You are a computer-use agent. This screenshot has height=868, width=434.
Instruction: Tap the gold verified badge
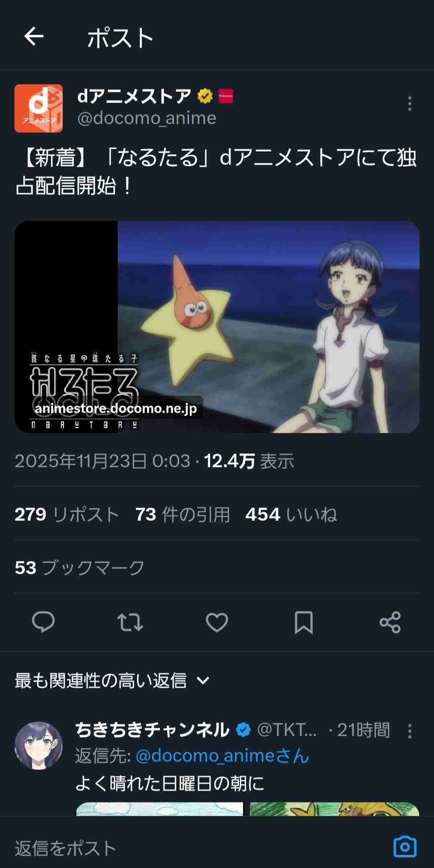point(205,96)
